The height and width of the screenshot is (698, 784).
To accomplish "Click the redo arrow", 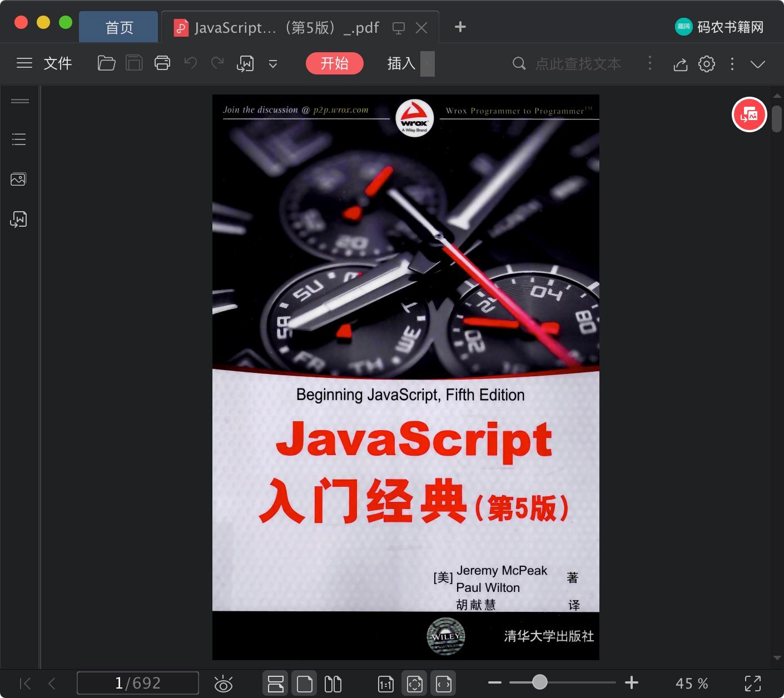I will click(217, 63).
